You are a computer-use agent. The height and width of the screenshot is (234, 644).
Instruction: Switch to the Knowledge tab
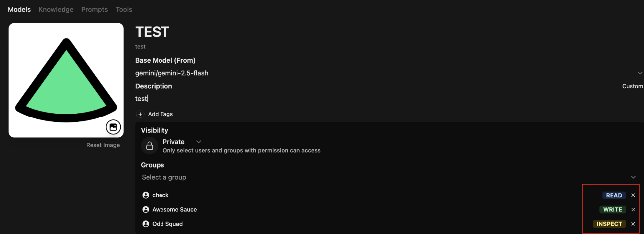coord(56,9)
